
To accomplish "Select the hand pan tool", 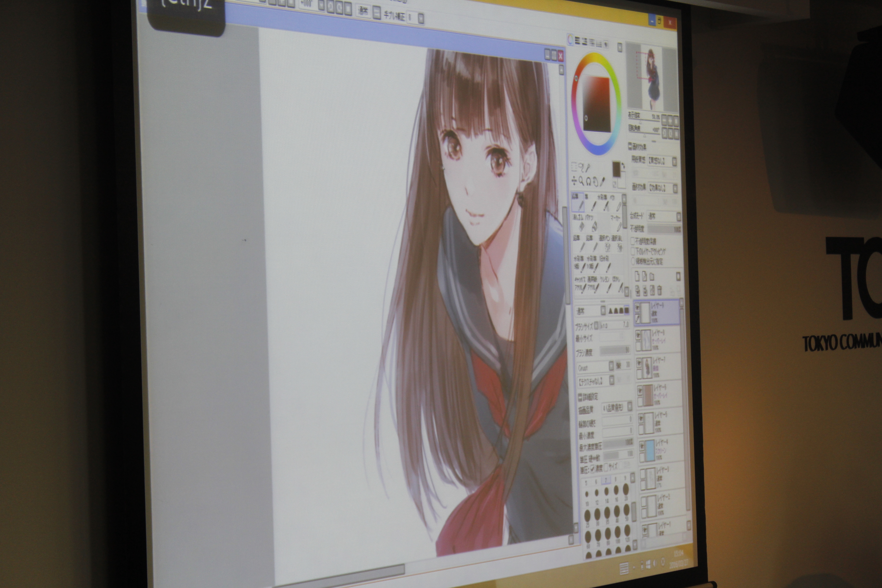I will tap(596, 182).
